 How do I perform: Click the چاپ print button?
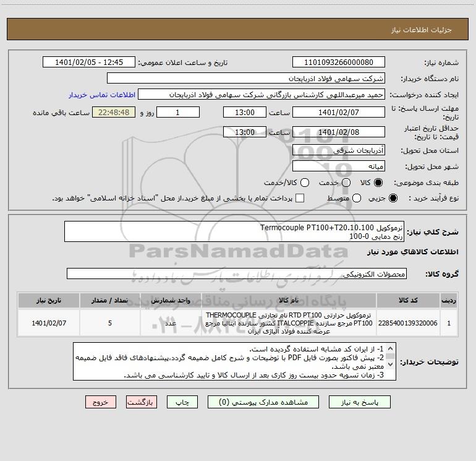(x=182, y=402)
